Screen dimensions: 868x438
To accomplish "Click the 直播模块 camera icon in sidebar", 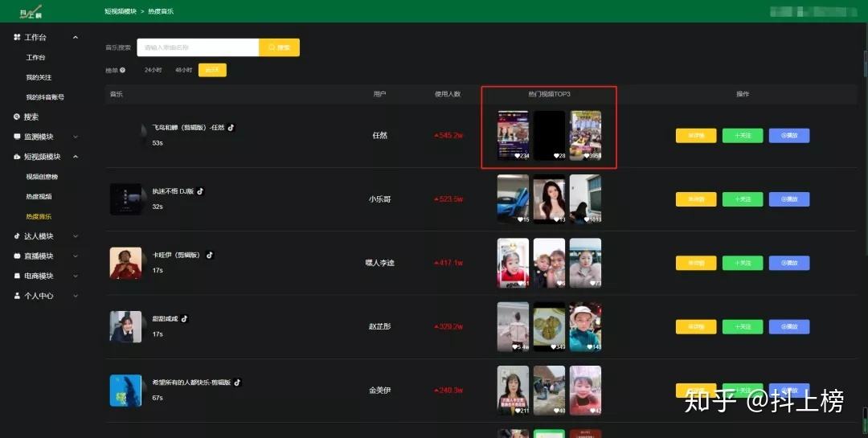I will pos(17,256).
